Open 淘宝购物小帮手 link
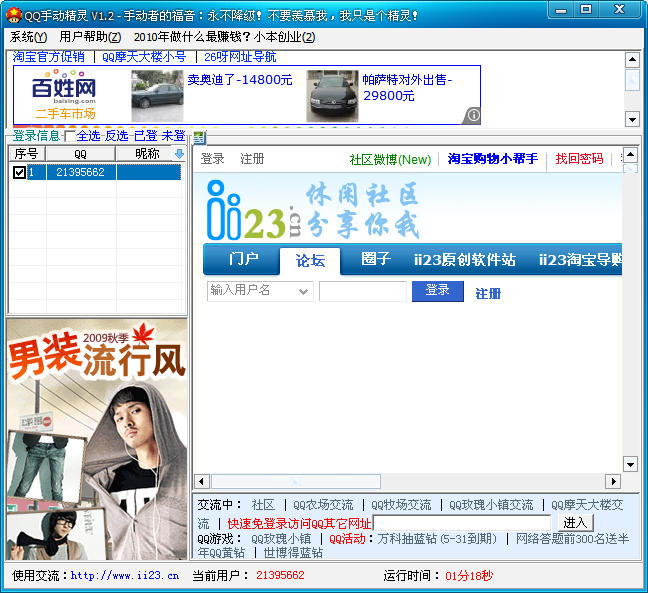This screenshot has width=648, height=593. [493, 159]
